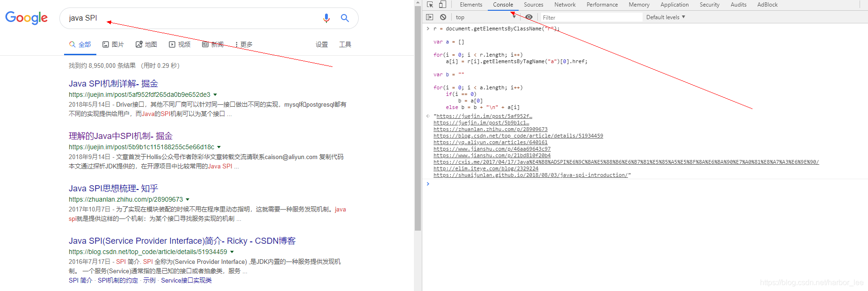Open the 更多 more menu

coord(244,44)
